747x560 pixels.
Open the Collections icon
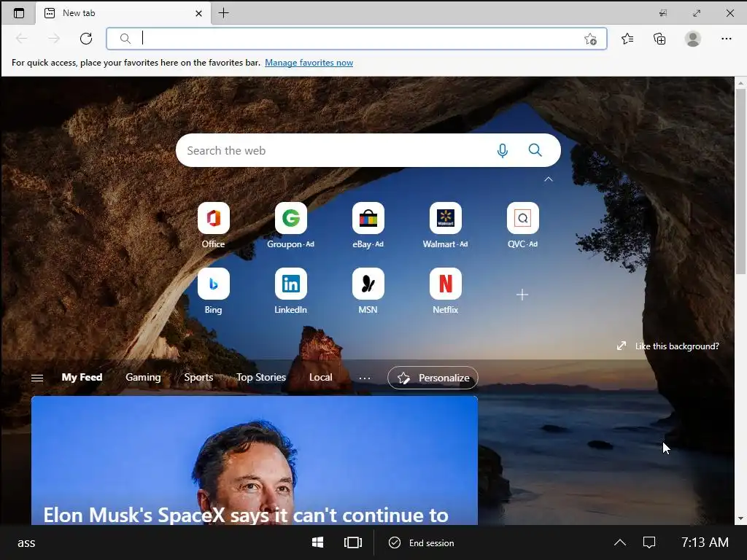659,39
